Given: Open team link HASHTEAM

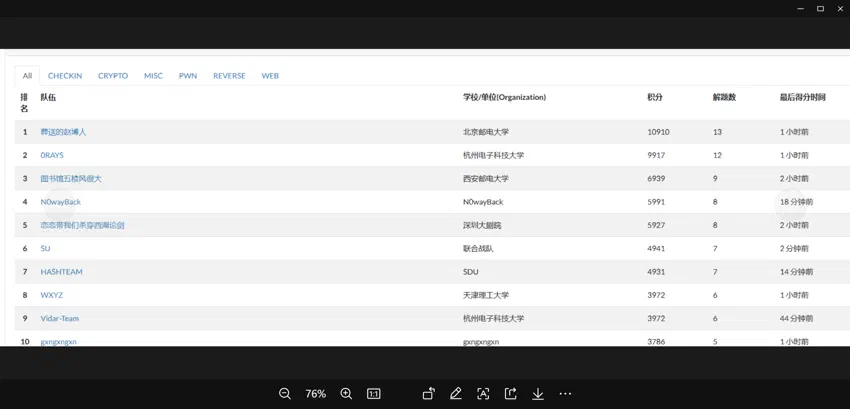Looking at the screenshot, I should pos(62,272).
